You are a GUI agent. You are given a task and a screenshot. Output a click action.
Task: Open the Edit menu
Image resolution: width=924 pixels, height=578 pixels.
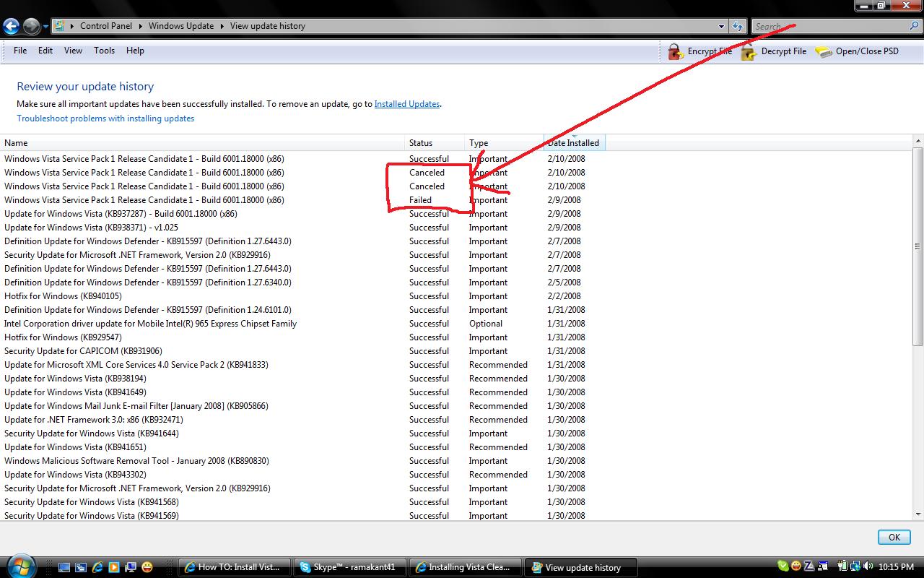click(45, 51)
